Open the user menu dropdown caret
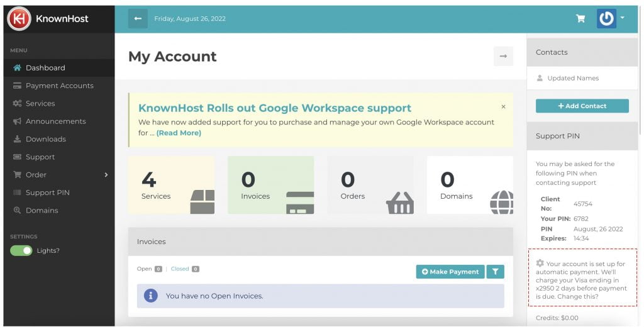This screenshot has width=644, height=334. click(622, 18)
